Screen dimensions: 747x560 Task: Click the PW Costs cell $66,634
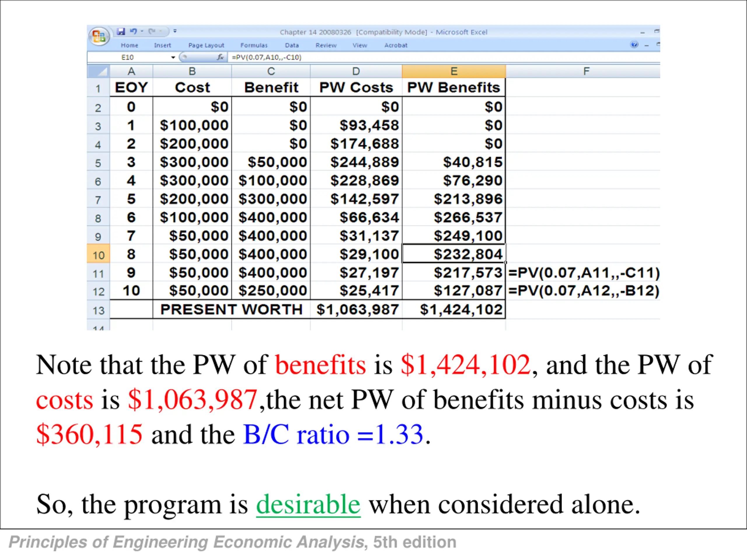356,217
